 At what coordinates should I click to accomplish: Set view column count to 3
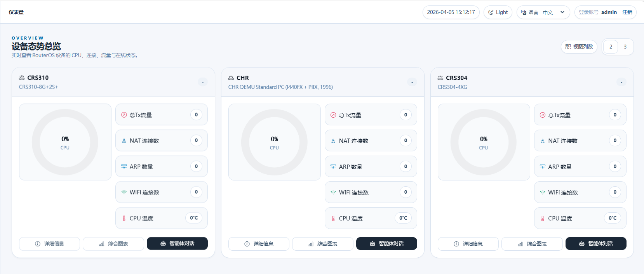tap(625, 47)
